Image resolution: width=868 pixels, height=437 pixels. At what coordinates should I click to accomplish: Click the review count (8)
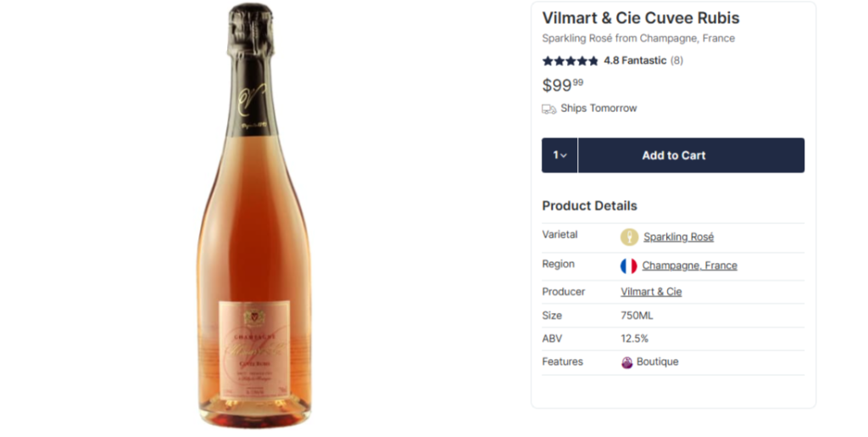pyautogui.click(x=676, y=61)
